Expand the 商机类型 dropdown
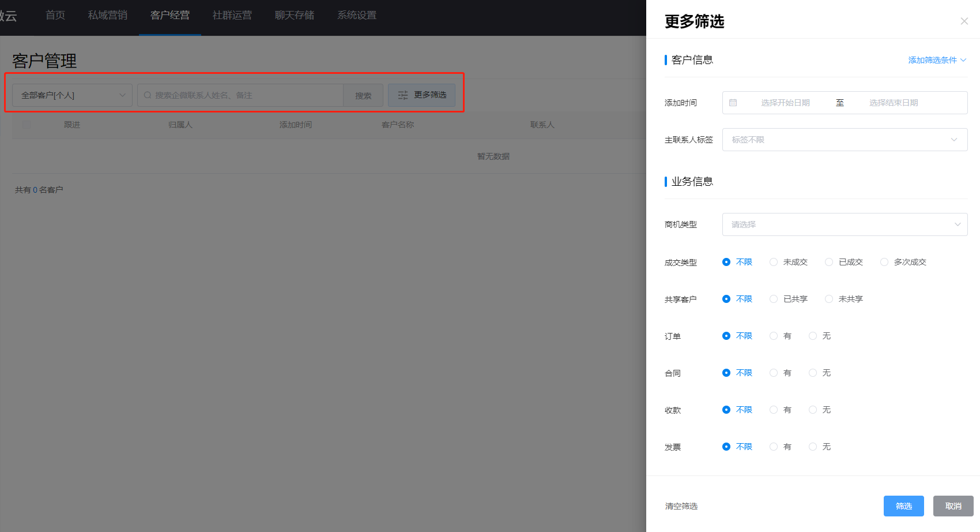This screenshot has height=532, width=980. (845, 224)
